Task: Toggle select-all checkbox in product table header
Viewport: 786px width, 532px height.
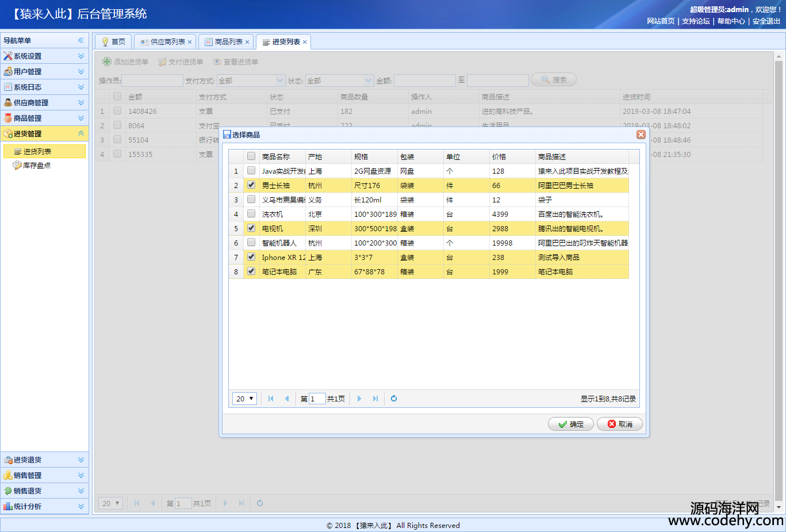Action: pos(251,156)
